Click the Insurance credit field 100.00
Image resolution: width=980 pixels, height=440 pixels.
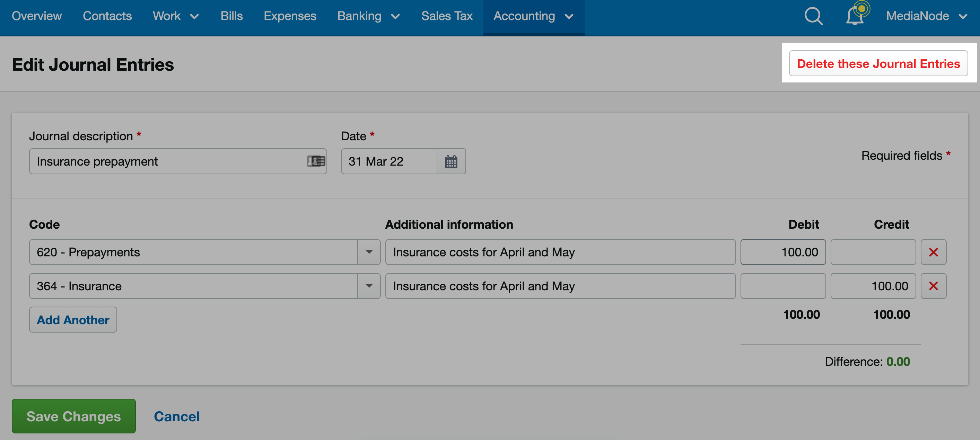[x=873, y=286]
